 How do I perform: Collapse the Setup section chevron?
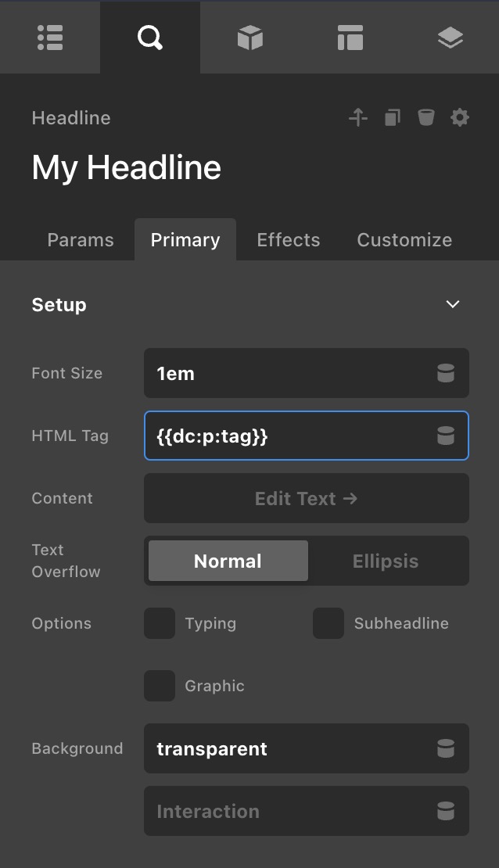(x=453, y=304)
